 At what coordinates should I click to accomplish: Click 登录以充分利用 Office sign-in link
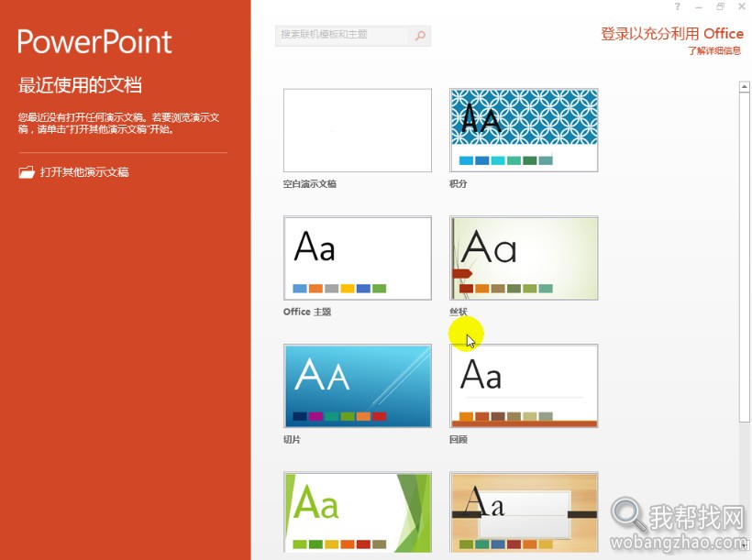pos(672,34)
